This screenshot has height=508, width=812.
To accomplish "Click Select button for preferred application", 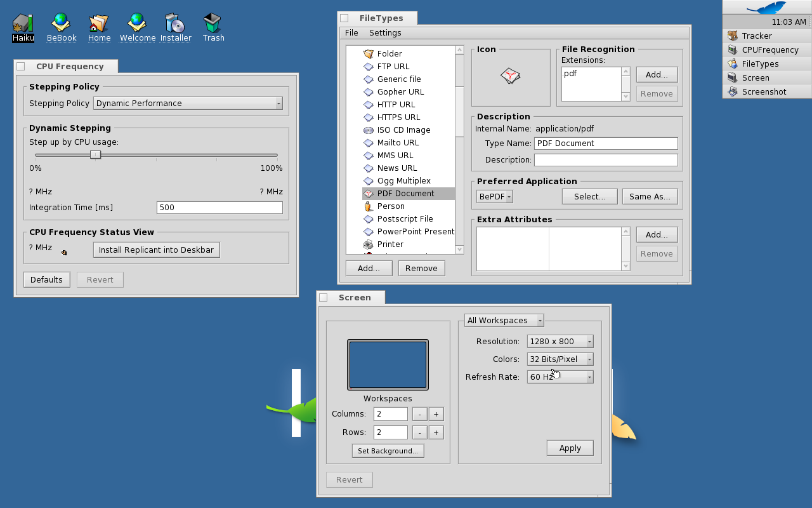I will [589, 197].
